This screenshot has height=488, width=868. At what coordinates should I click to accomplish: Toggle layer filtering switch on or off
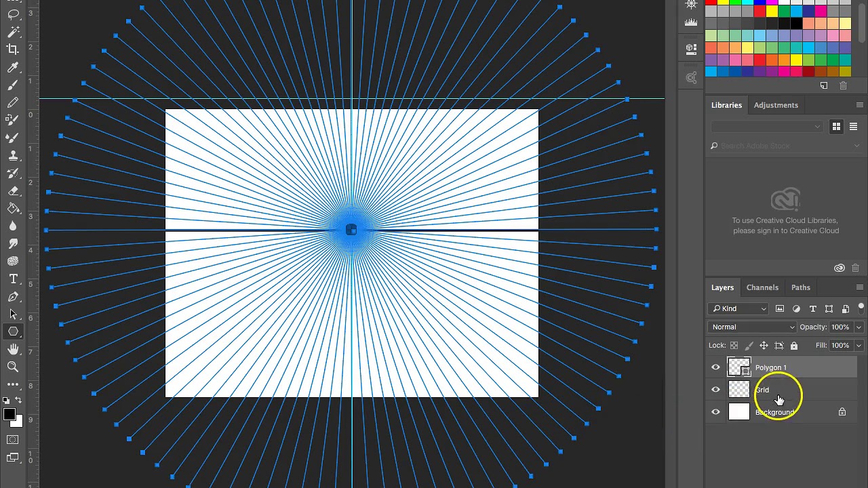pyautogui.click(x=861, y=308)
